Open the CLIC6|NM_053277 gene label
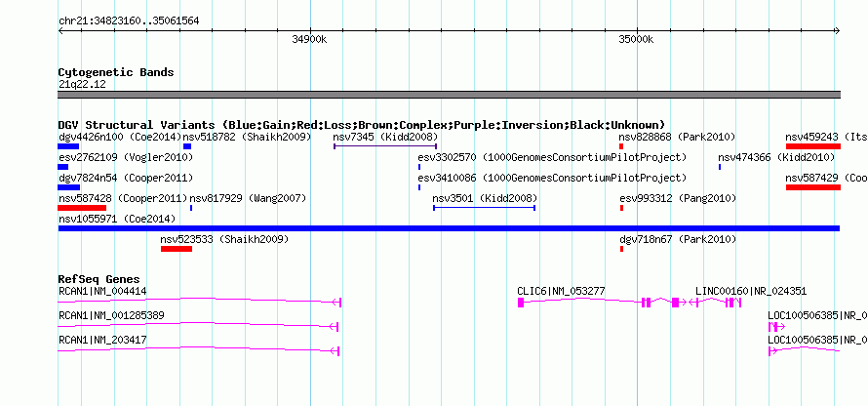Image resolution: width=868 pixels, height=406 pixels. tap(561, 291)
